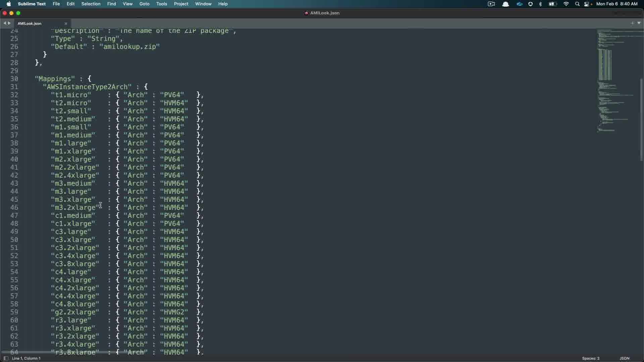Click the new tab plus icon

point(632,23)
